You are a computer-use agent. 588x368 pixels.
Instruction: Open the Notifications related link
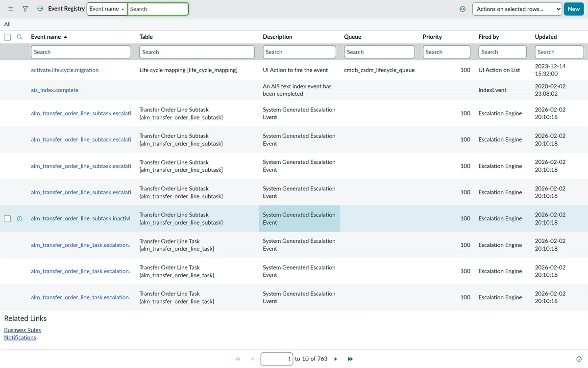tap(20, 338)
